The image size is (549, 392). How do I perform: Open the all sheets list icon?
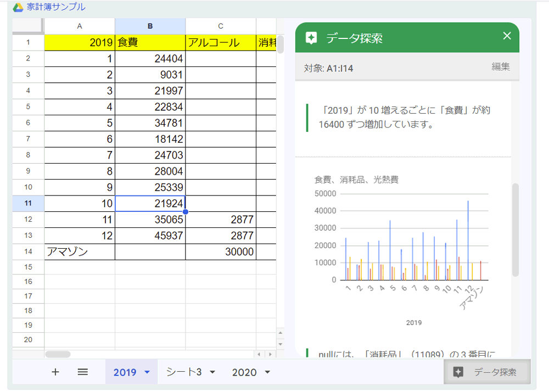[83, 372]
